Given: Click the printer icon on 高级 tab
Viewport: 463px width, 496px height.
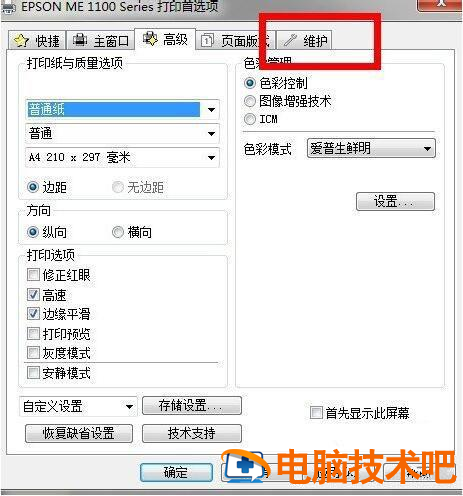Looking at the screenshot, I should click(x=150, y=39).
